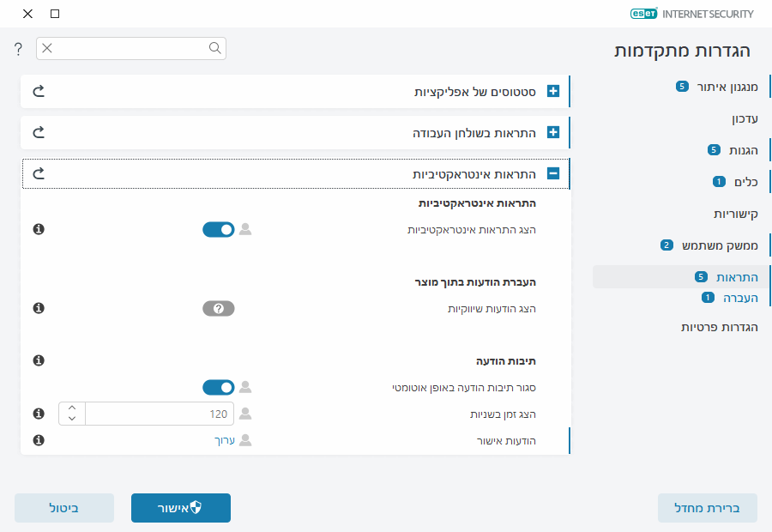Click the ESET Internet Security logo
Screen dimensions: 772x532
click(691, 14)
